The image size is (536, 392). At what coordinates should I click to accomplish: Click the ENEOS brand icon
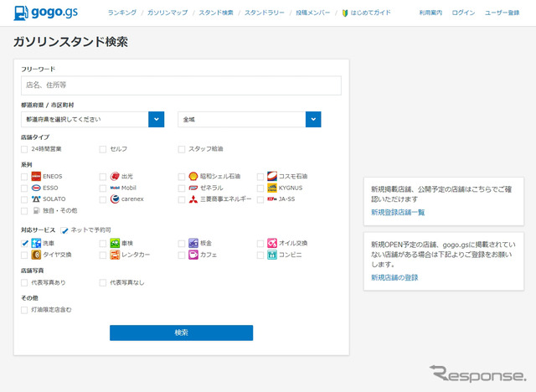tap(36, 177)
